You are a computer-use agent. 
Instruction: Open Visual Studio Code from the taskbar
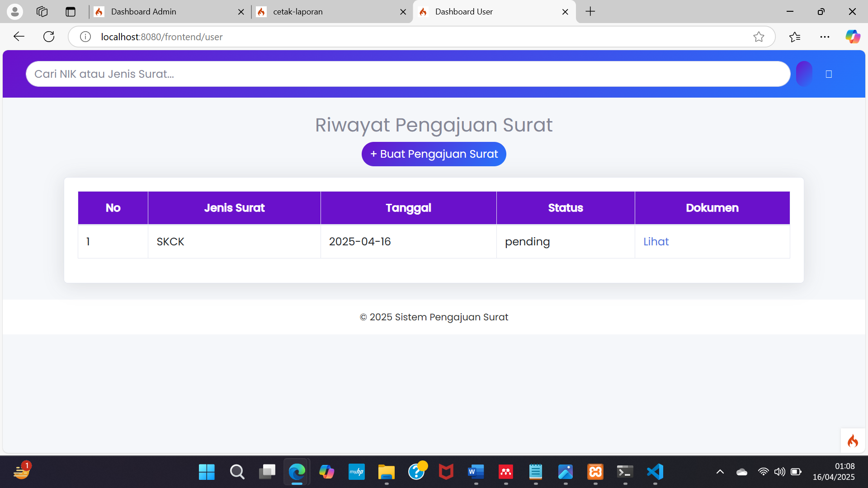point(655,472)
